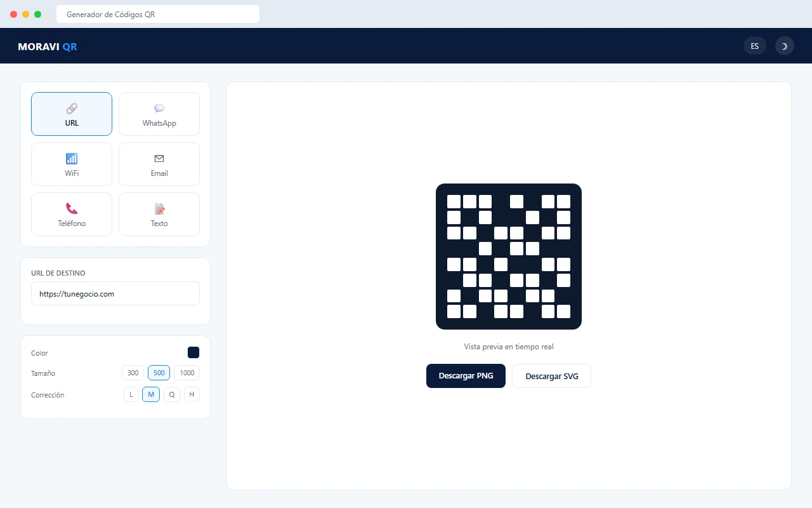Viewport: 812px width, 508px height.
Task: Choose correction level H
Action: (192, 394)
